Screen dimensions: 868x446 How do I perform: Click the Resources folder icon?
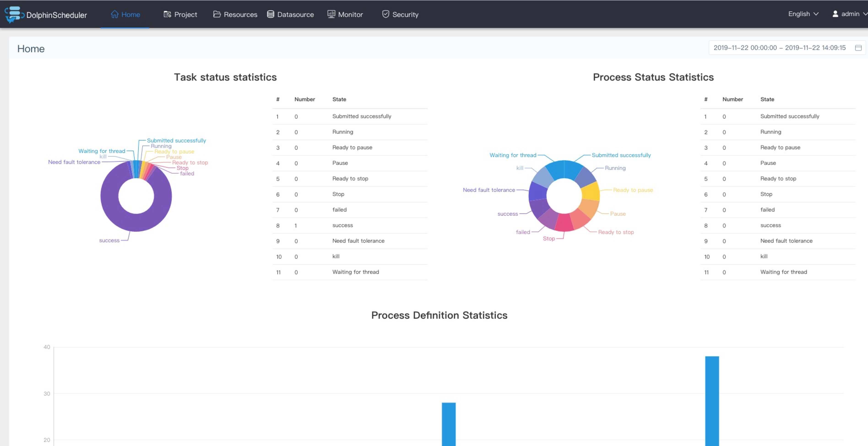coord(217,14)
